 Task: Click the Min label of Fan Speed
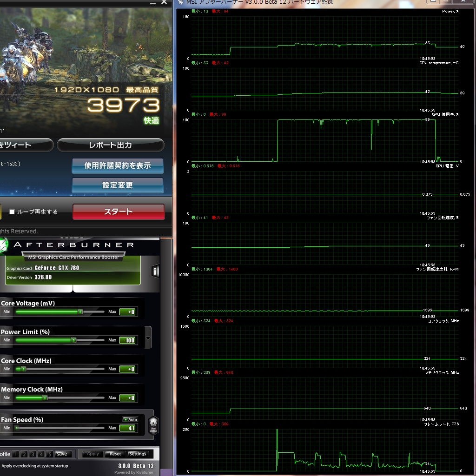pyautogui.click(x=7, y=428)
